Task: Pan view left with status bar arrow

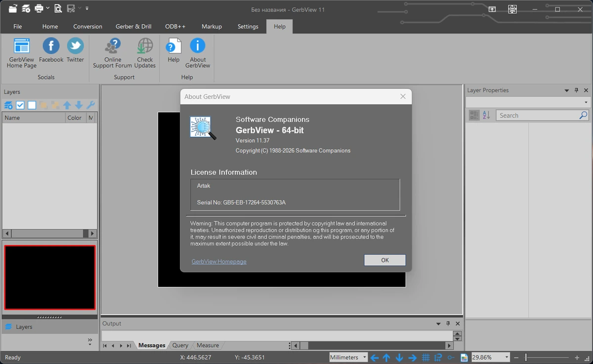Action: (x=375, y=358)
